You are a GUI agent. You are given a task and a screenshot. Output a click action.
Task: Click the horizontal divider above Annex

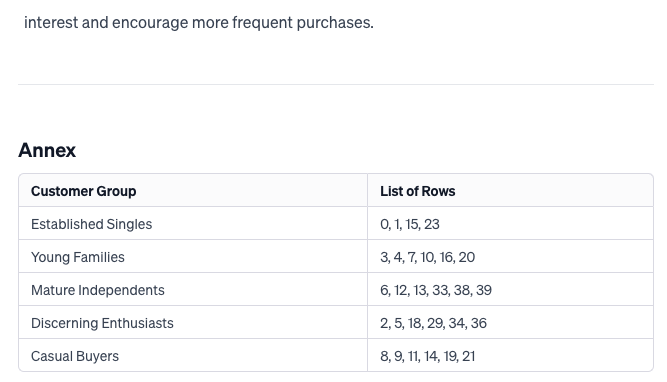[x=336, y=84]
